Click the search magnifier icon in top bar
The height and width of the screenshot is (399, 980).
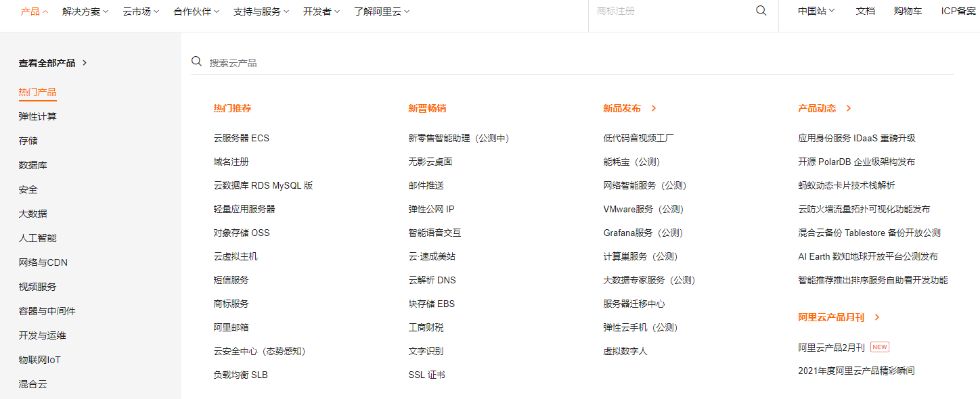pyautogui.click(x=761, y=11)
